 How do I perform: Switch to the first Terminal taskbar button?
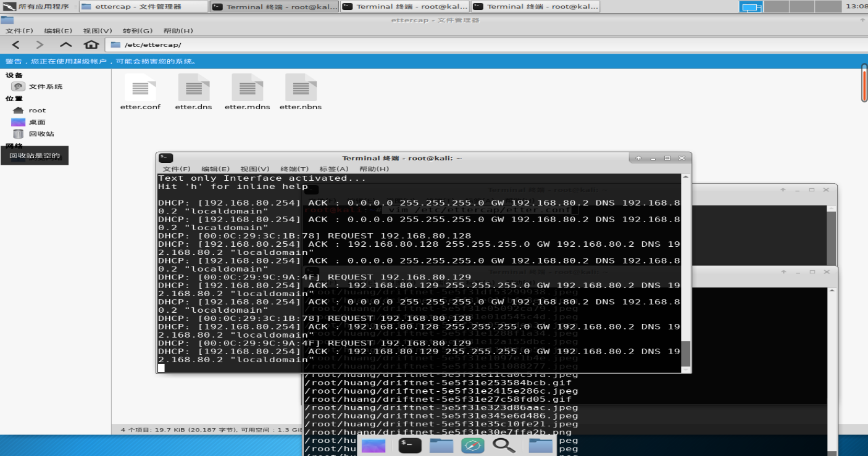pyautogui.click(x=274, y=7)
